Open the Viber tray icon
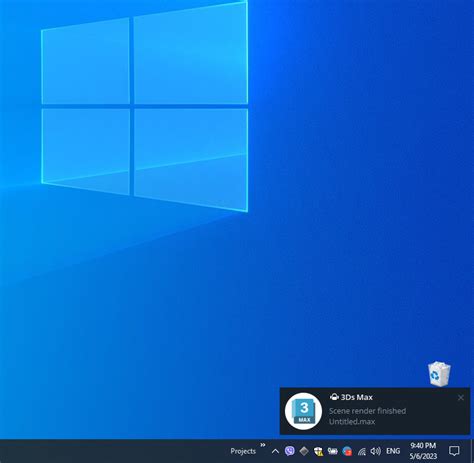This screenshot has height=463, width=474. [290, 451]
